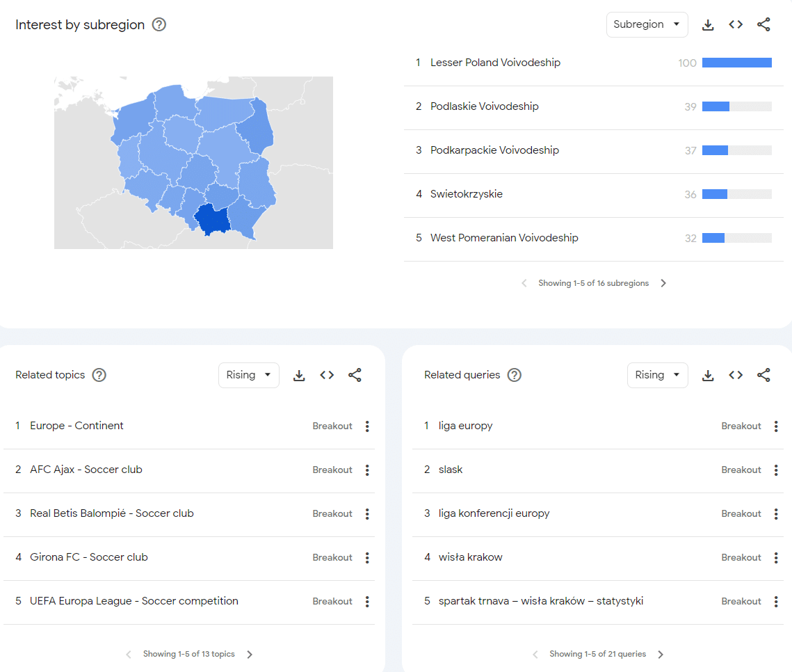The height and width of the screenshot is (672, 792).
Task: Open the AFC Ajax - Soccer club topic
Action: coord(86,470)
